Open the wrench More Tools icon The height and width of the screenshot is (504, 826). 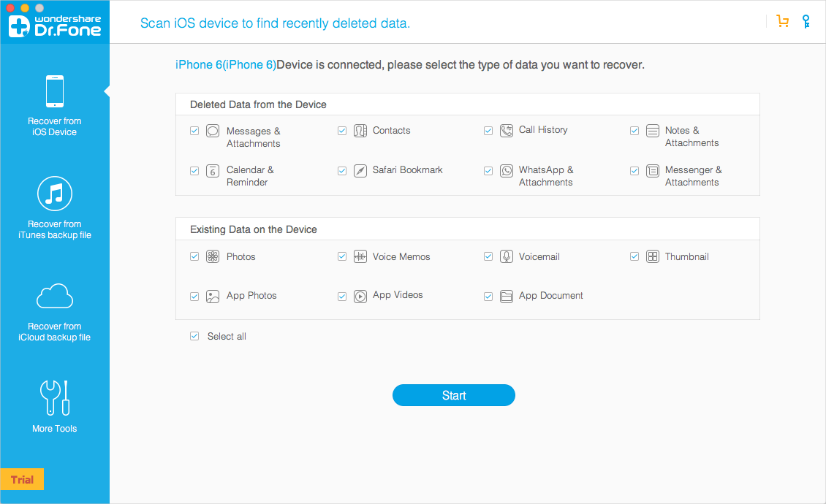pos(55,397)
